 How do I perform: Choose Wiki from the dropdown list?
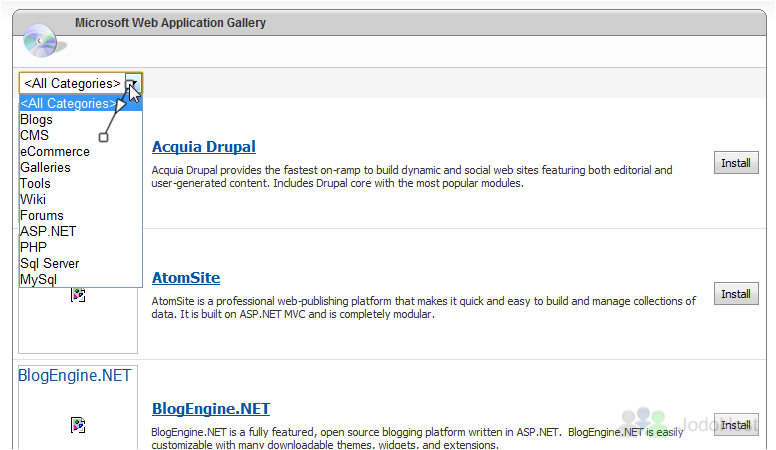pos(81,200)
